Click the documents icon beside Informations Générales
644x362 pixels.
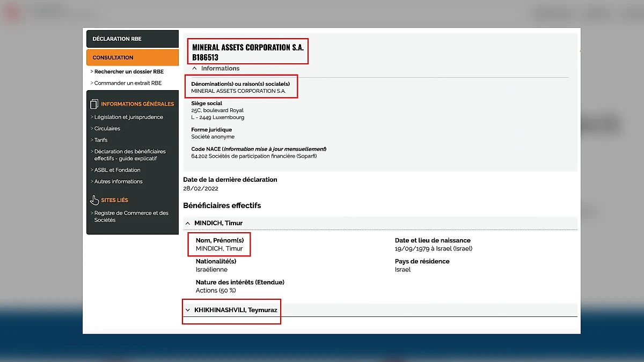(94, 104)
